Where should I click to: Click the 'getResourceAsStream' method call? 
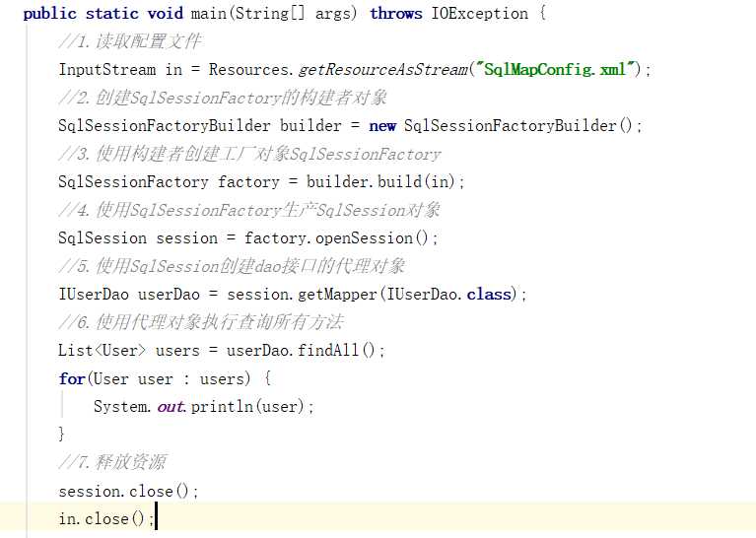coord(383,69)
